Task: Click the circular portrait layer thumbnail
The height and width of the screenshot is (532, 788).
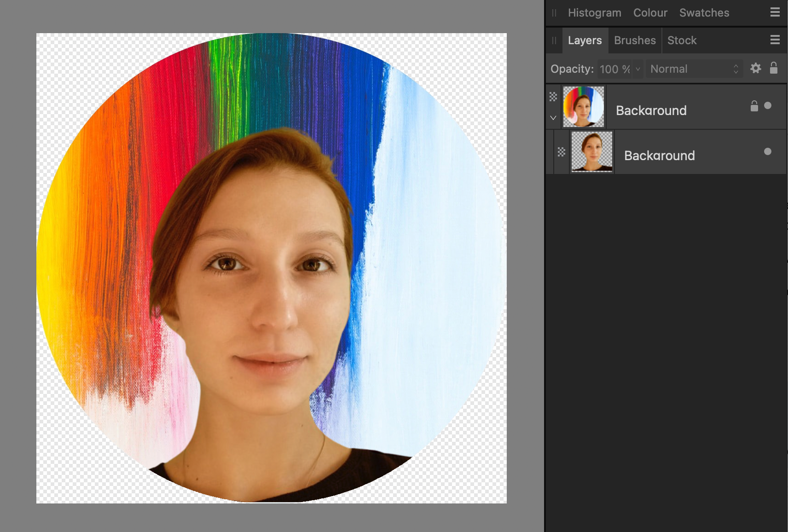Action: click(584, 107)
